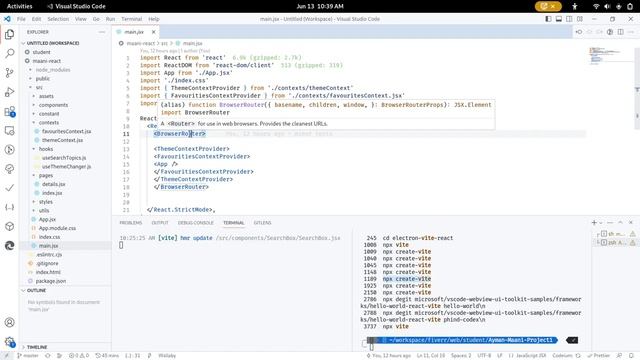The width and height of the screenshot is (640, 360).
Task: Split the editor to the right
Action: pos(620,32)
